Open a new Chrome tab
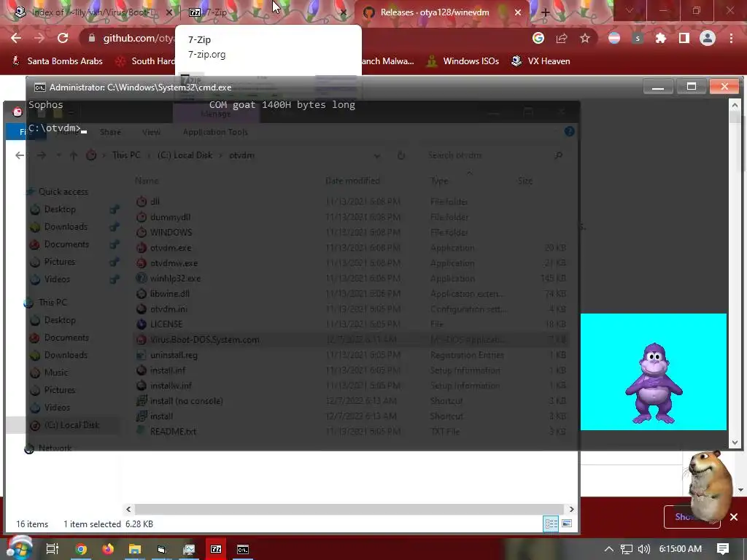This screenshot has width=747, height=560. [x=545, y=12]
